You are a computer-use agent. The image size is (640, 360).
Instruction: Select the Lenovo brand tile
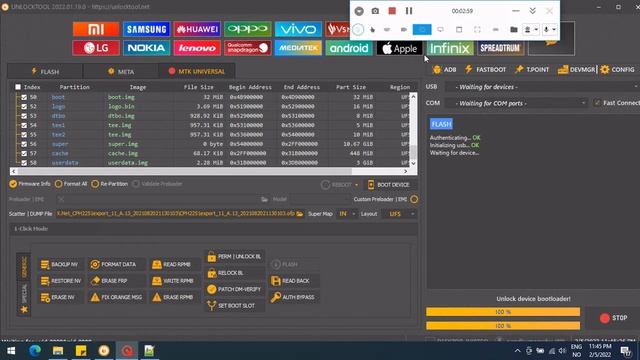[x=197, y=48]
